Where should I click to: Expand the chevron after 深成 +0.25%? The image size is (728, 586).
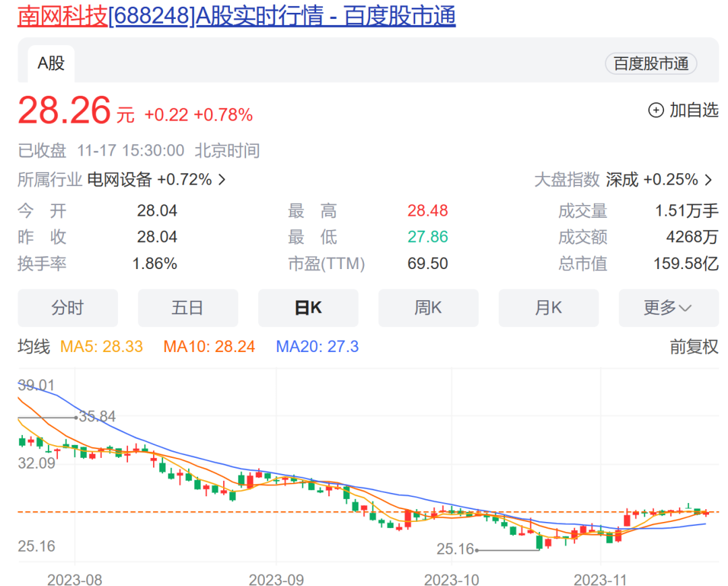pyautogui.click(x=708, y=179)
